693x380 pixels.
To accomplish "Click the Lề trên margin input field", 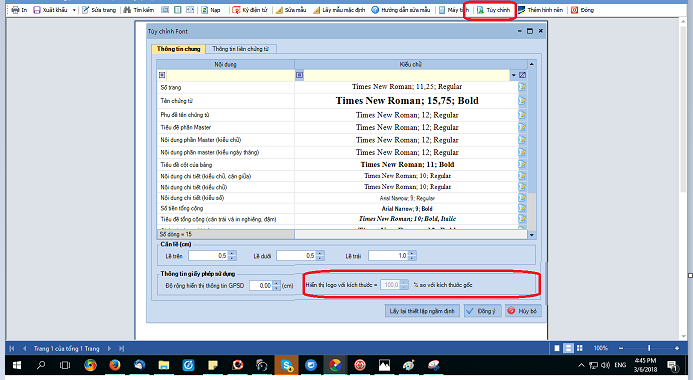I will (x=208, y=256).
